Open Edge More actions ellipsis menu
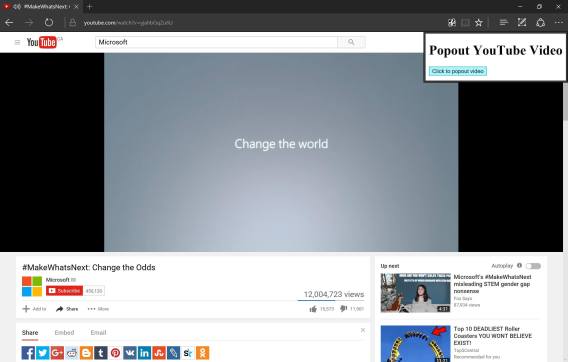 (559, 22)
